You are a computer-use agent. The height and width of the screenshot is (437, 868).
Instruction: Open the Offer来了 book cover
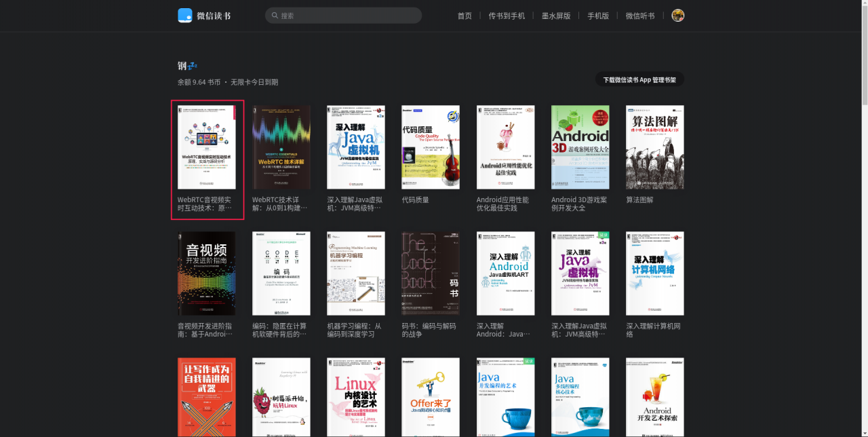pyautogui.click(x=431, y=397)
